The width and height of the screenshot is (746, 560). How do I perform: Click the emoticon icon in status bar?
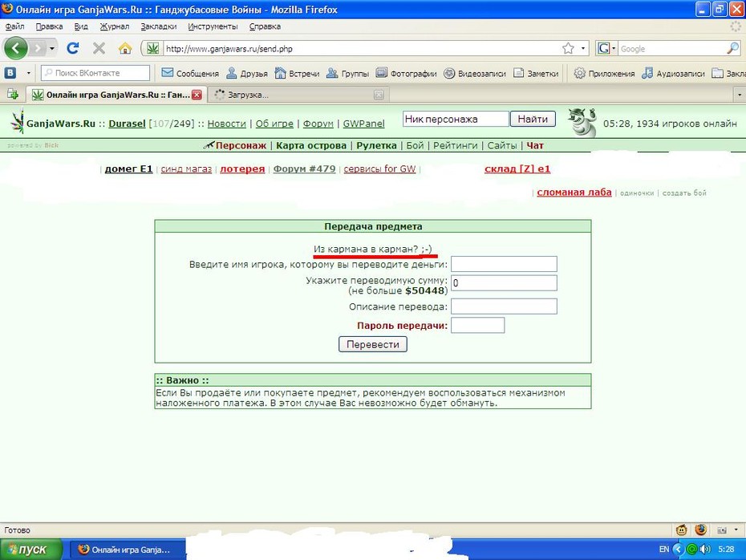[x=681, y=530]
